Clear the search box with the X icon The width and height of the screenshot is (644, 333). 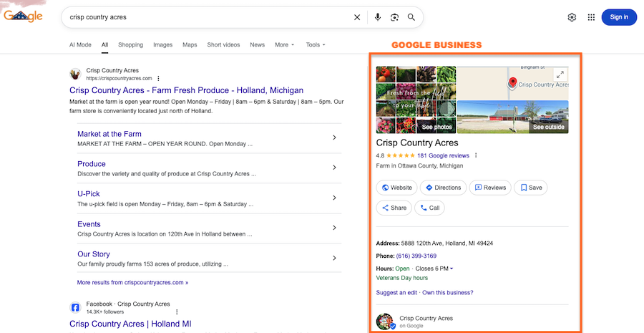[357, 17]
